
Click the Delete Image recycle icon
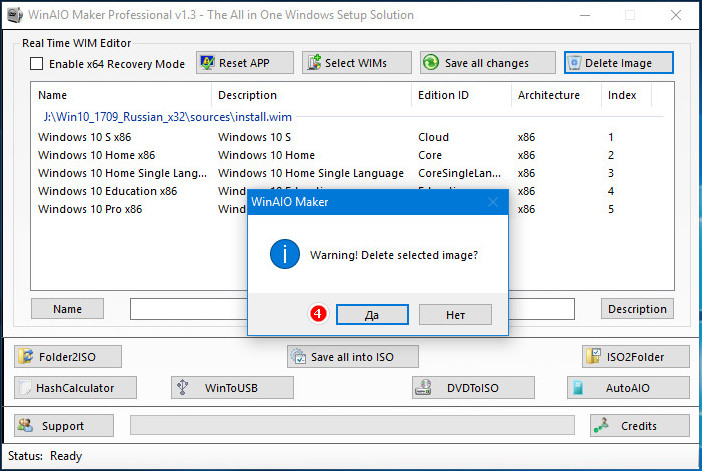coord(574,63)
